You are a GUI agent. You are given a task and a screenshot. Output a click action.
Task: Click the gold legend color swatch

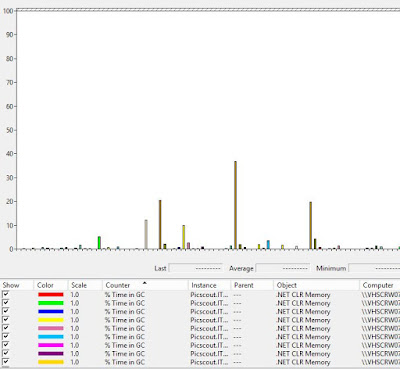(x=51, y=362)
